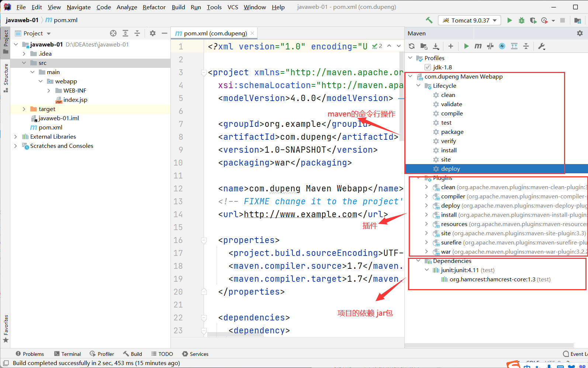The image size is (588, 368).
Task: Open the Favorites sidebar tab
Action: [x=6, y=329]
